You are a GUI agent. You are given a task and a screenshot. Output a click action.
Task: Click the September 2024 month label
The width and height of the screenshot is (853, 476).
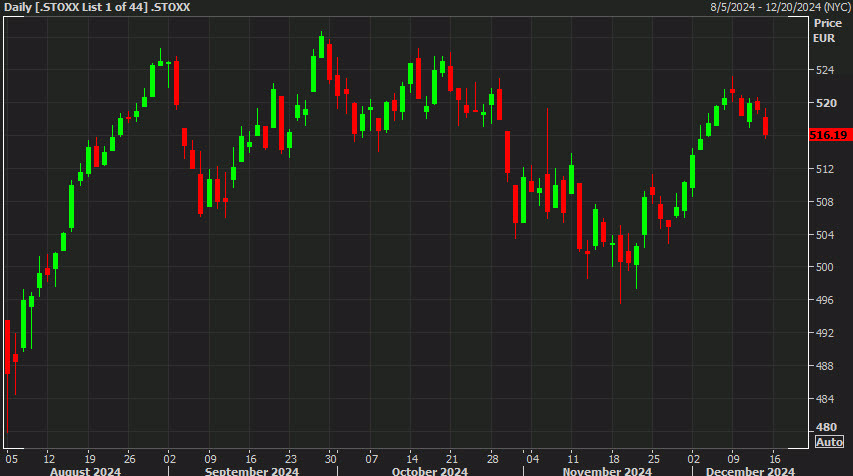[252, 471]
